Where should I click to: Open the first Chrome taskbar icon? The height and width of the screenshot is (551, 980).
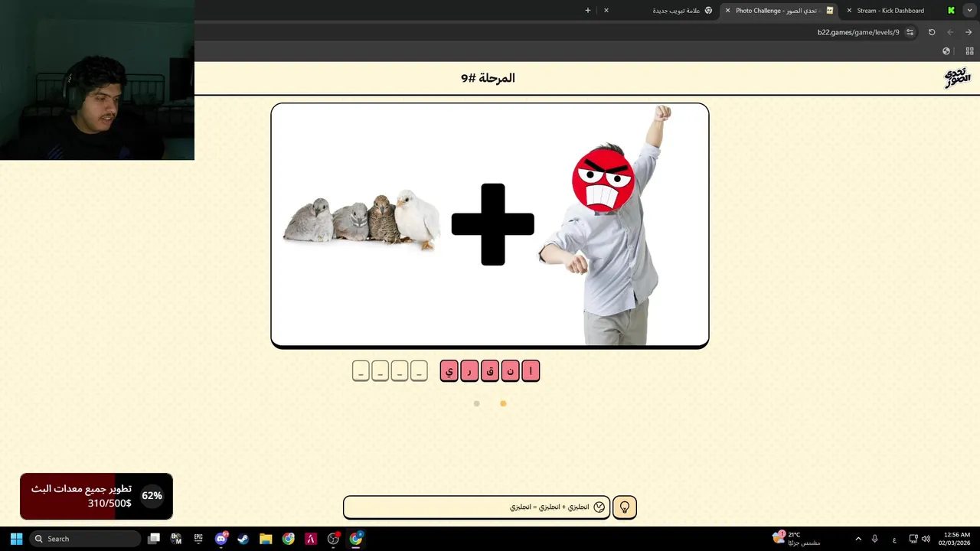click(288, 539)
